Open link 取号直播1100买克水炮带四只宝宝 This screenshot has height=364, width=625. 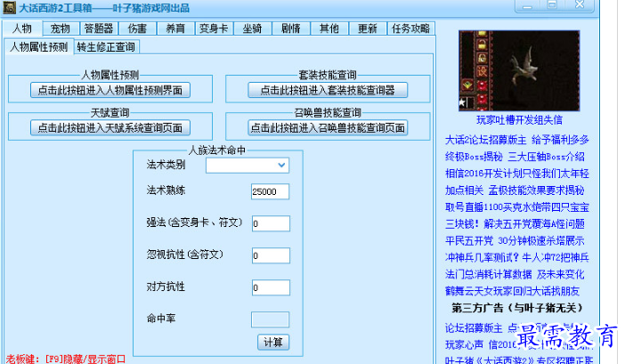[517, 207]
